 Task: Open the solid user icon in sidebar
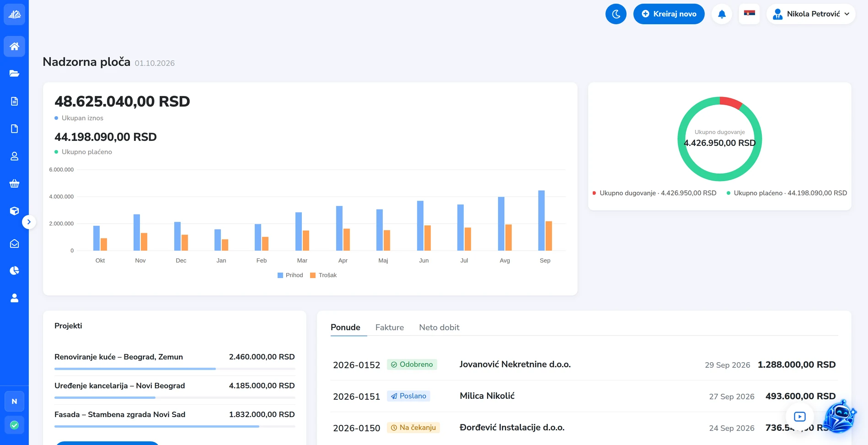pos(14,298)
